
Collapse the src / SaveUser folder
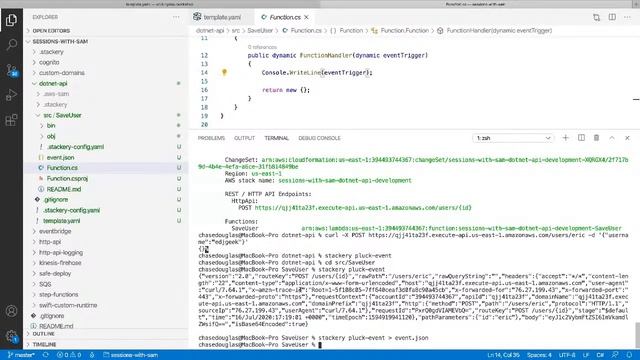point(62,115)
